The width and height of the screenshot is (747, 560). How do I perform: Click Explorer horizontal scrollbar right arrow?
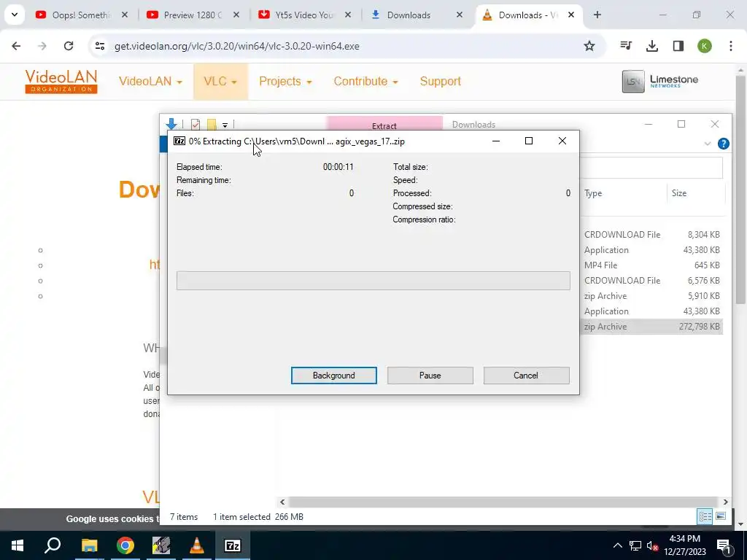[725, 502]
